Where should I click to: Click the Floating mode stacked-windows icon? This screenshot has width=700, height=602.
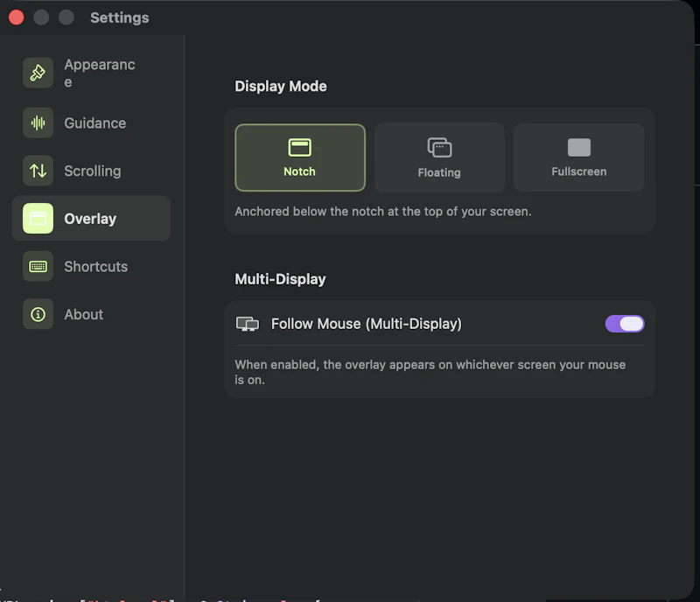coord(439,147)
